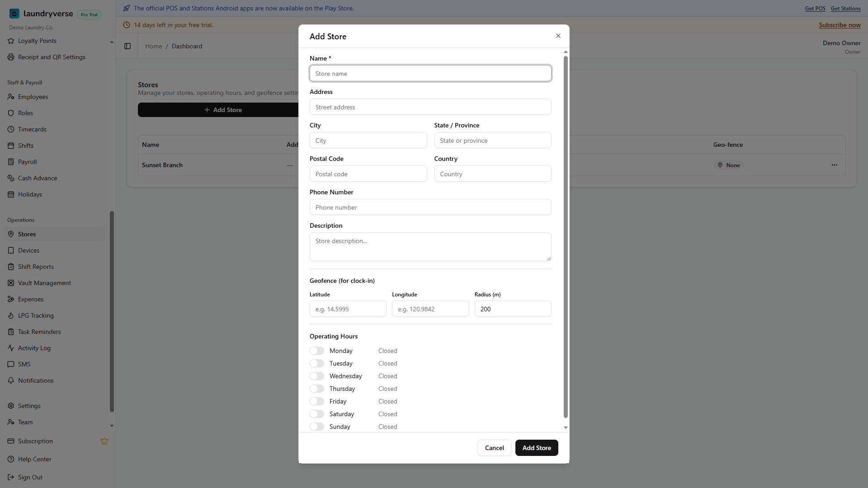Click the Roles shield icon
Screen dimensions: 868x488
coord(11,113)
